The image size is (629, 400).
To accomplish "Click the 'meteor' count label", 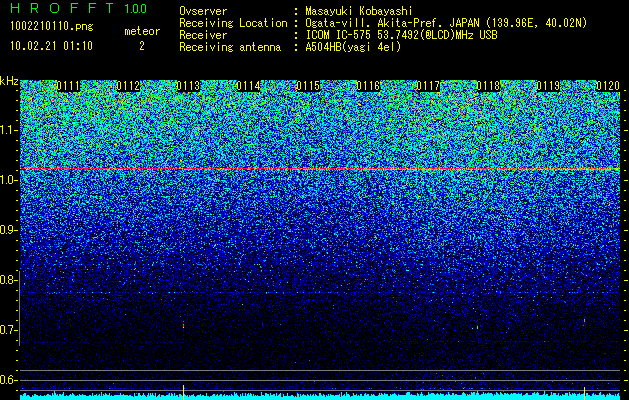I will tap(142, 31).
